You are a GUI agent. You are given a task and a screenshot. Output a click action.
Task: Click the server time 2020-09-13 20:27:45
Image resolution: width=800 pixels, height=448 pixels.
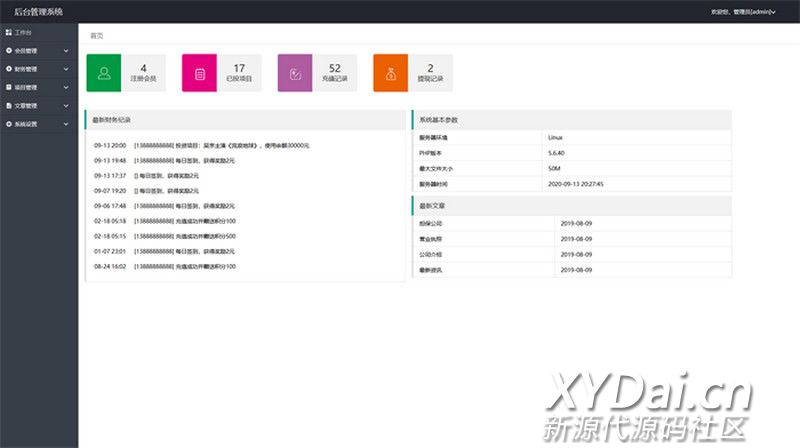pos(576,184)
